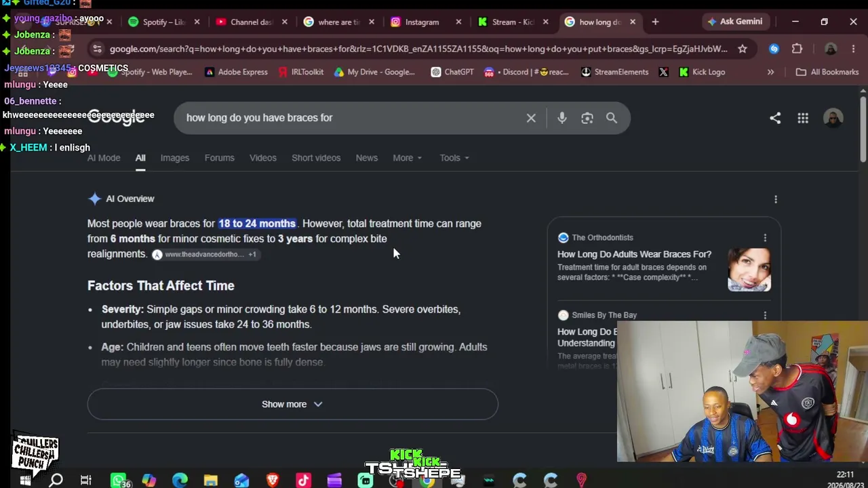Image resolution: width=868 pixels, height=488 pixels.
Task: Open the My Drive - Google bookmark
Action: tap(374, 72)
